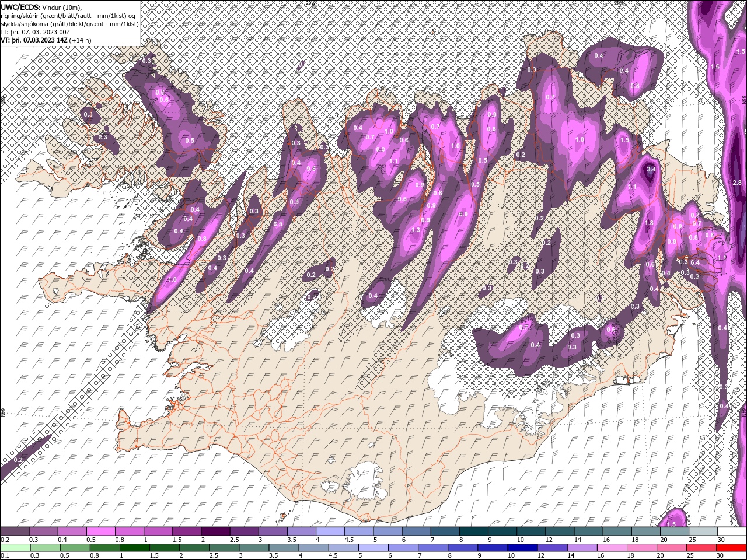Pick the snow legend swatch between 0.4 and 0.5
The image size is (747, 560).
(72, 531)
